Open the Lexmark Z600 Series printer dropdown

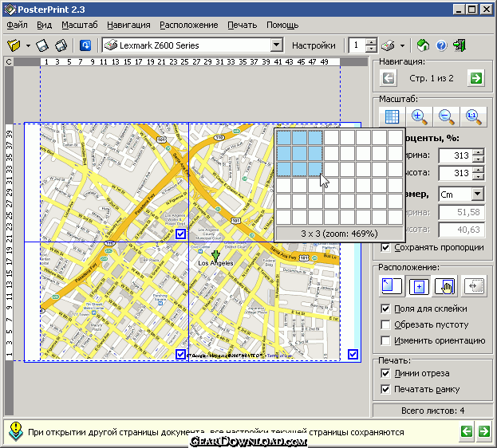coord(276,45)
